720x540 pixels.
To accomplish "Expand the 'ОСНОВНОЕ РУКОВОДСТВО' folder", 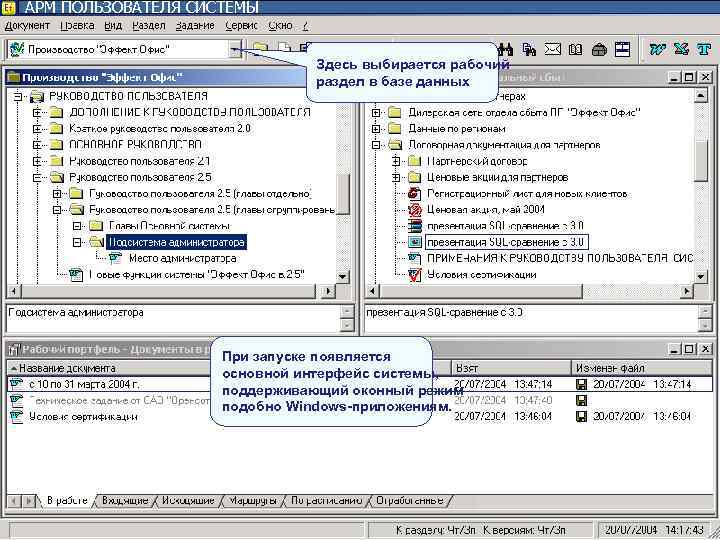I will click(x=38, y=145).
